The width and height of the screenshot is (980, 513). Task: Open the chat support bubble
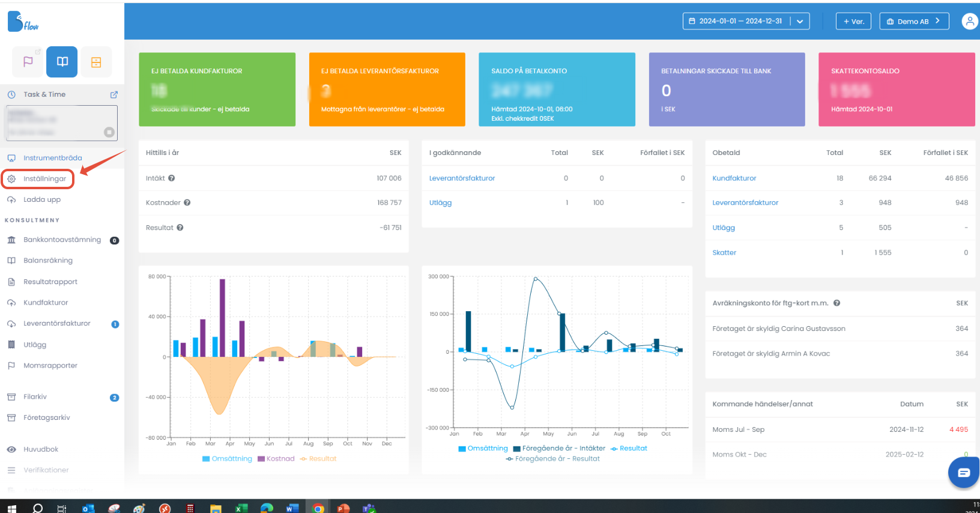(964, 472)
